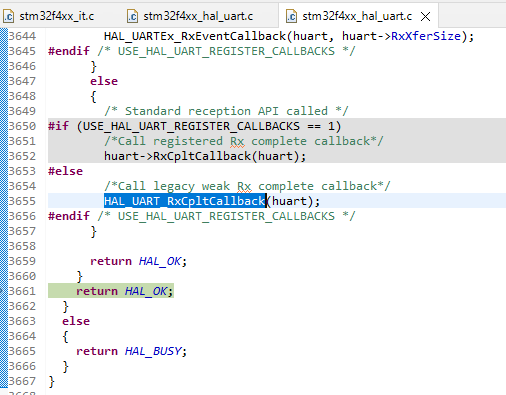Screen dimensions: 506x395
Task: Click the green-highlighted return HAL_OK on line 3661
Action: [125, 291]
